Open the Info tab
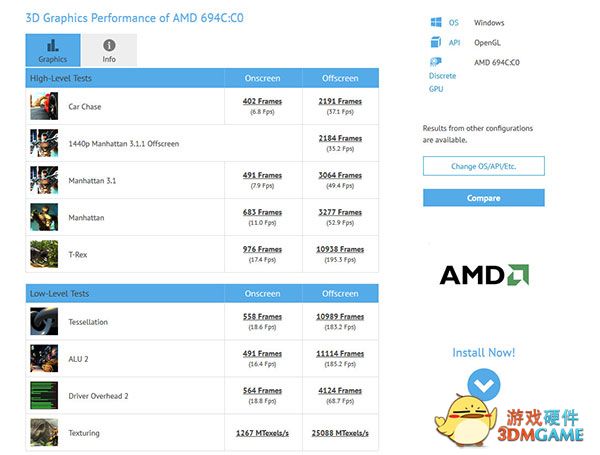This screenshot has width=600, height=455. (x=109, y=50)
